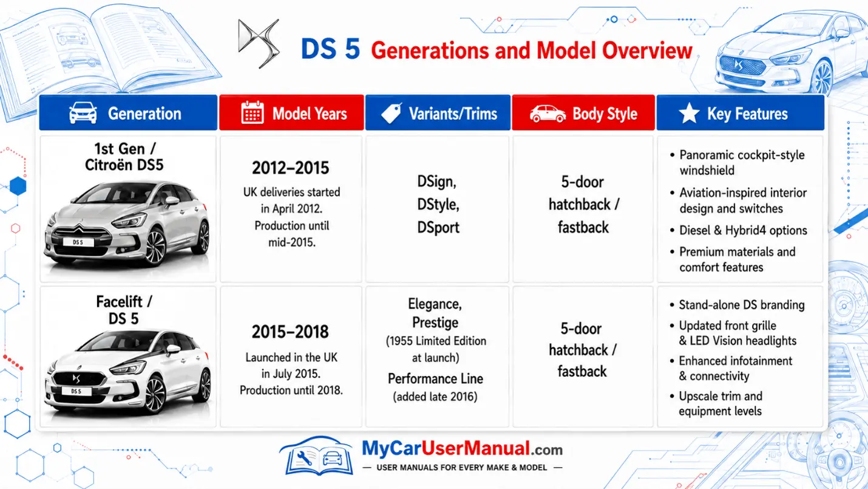Click the 'DSign,' trim text
Screen dimensions: 868x489
pyautogui.click(x=438, y=182)
